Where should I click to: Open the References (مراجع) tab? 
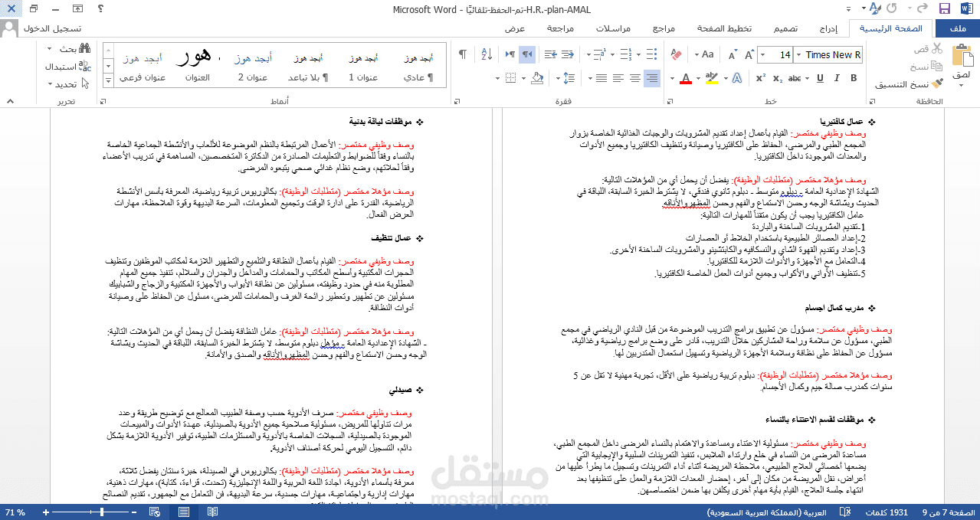click(664, 28)
